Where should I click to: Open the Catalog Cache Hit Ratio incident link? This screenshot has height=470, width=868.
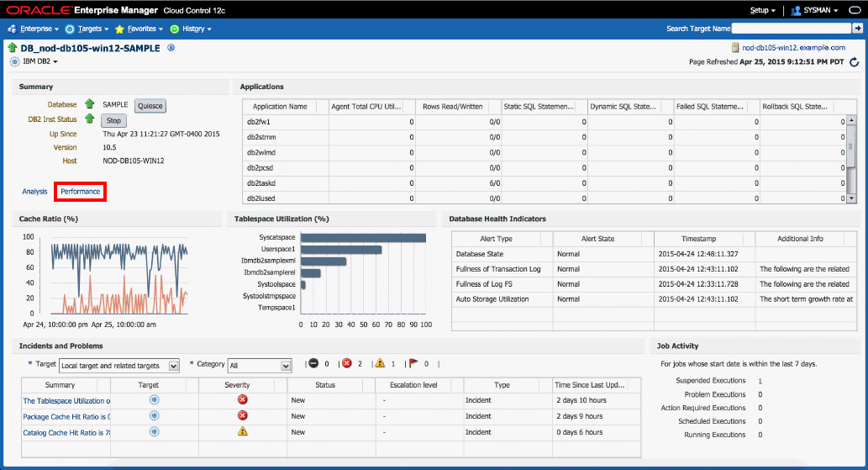66,433
